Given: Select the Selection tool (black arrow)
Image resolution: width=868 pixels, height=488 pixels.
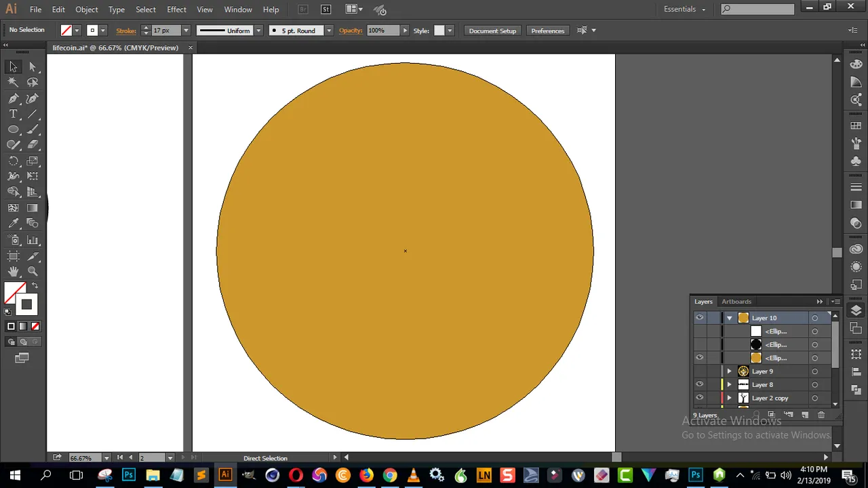Looking at the screenshot, I should pos(13,66).
